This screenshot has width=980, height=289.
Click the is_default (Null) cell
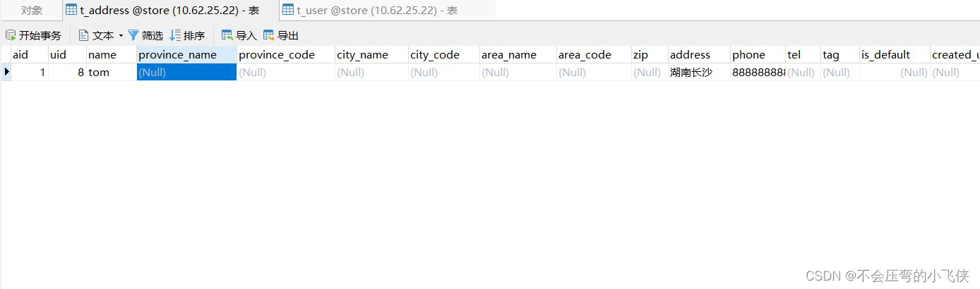click(895, 72)
